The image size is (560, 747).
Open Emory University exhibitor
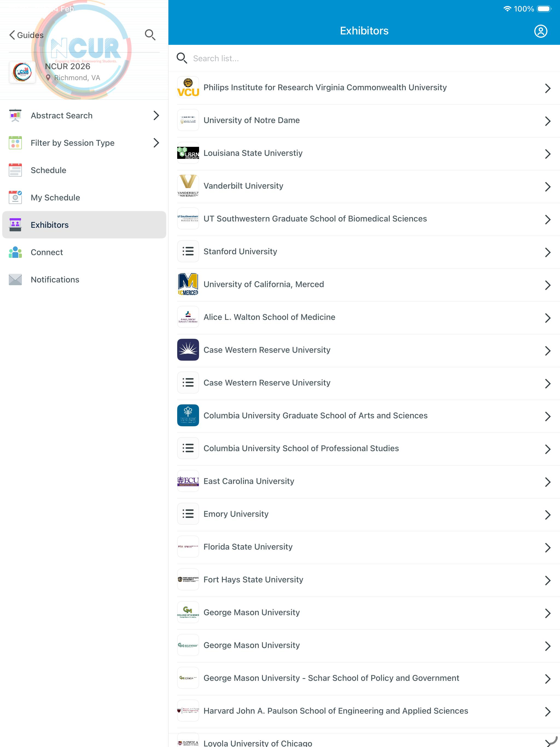pyautogui.click(x=364, y=514)
